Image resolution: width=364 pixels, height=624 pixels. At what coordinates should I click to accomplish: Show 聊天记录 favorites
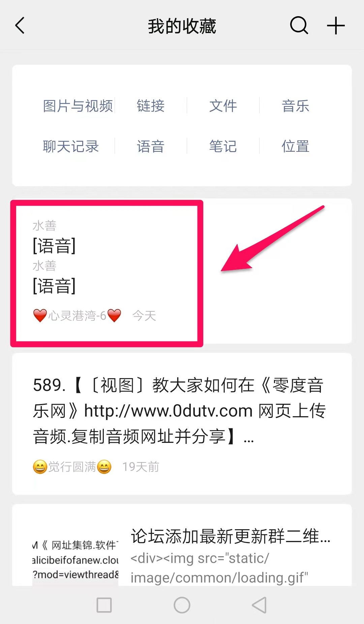point(71,146)
